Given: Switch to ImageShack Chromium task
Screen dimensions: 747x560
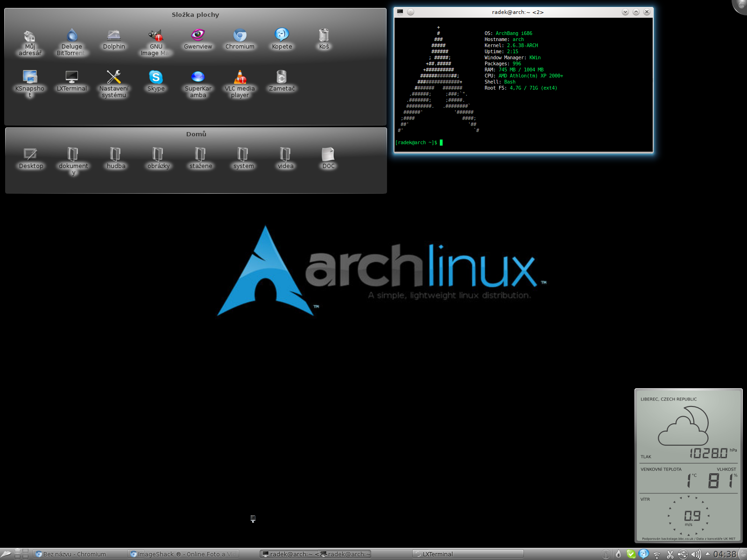Looking at the screenshot, I should [x=183, y=554].
